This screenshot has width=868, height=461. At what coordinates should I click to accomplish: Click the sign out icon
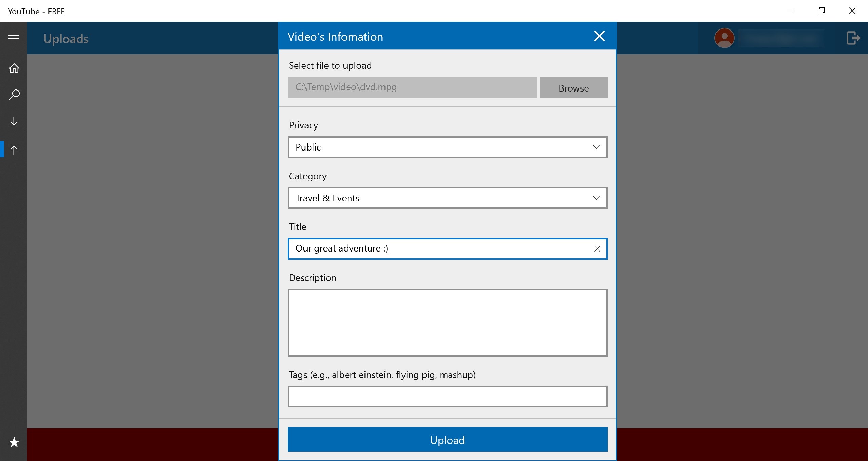(853, 38)
